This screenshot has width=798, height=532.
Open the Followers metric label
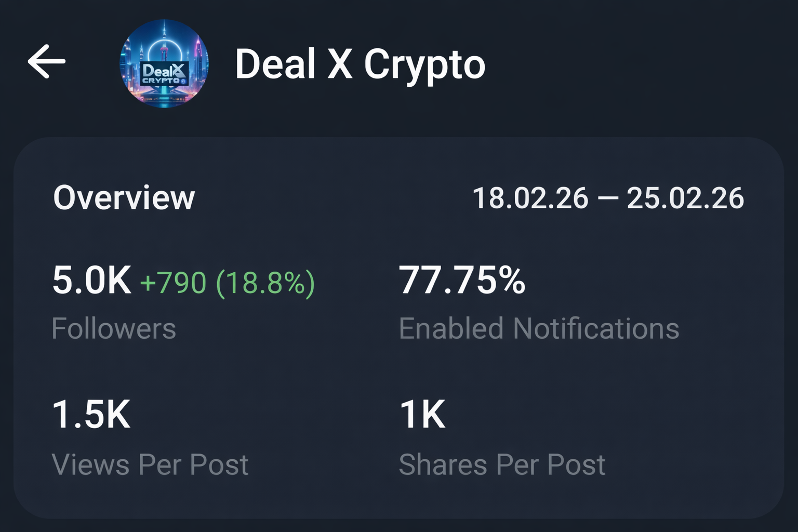click(x=114, y=328)
